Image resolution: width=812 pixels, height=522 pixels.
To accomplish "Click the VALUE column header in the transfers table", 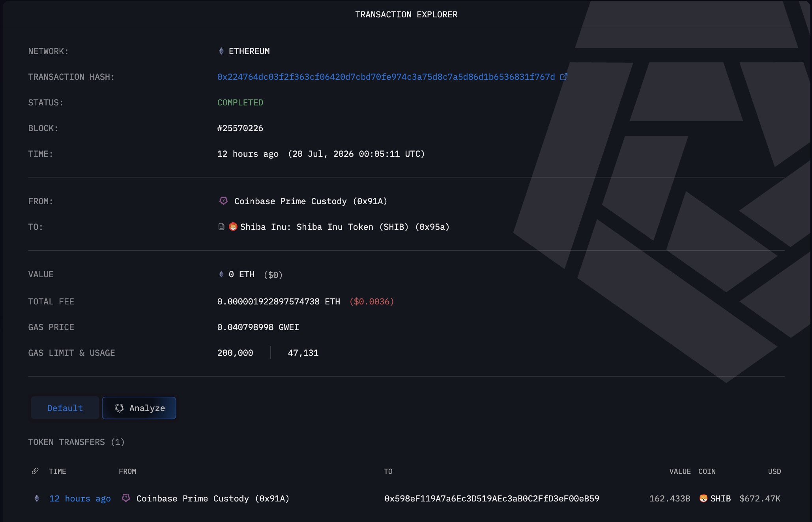I will pyautogui.click(x=680, y=471).
